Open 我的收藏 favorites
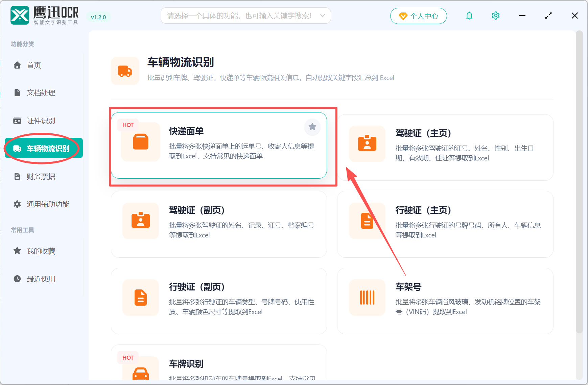Image resolution: width=588 pixels, height=385 pixels. click(x=41, y=251)
